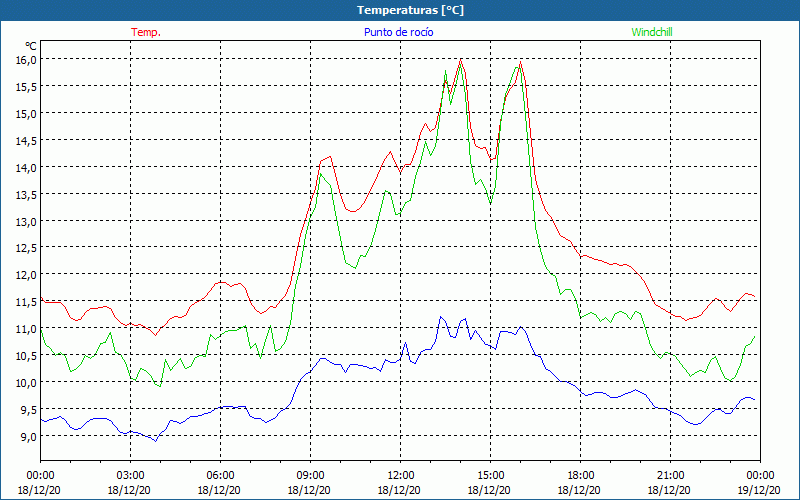This screenshot has height=500, width=800.
Task: Click the '°C' unit label on axis
Action: (31, 46)
